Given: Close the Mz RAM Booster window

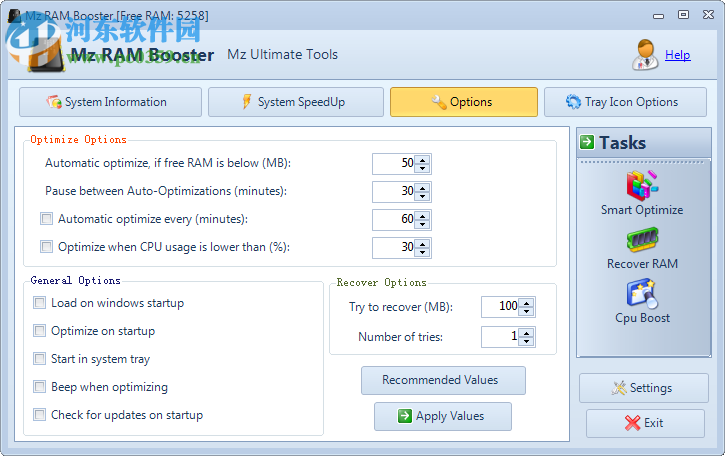Looking at the screenshot, I should coord(708,15).
